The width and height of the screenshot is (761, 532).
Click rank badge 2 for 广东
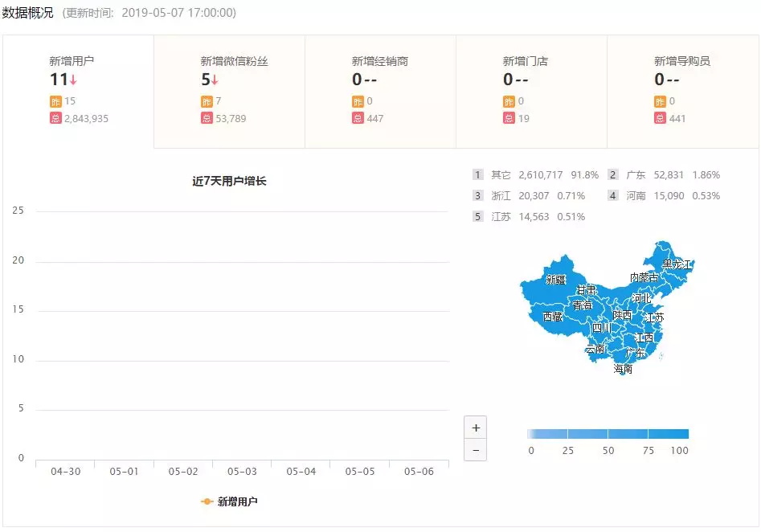click(x=613, y=174)
